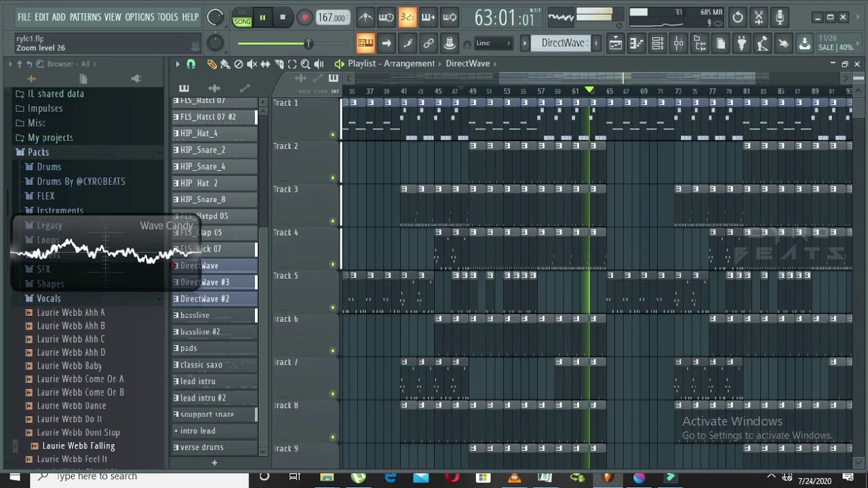
Task: Collapse the Packs folder in browser
Action: (38, 152)
